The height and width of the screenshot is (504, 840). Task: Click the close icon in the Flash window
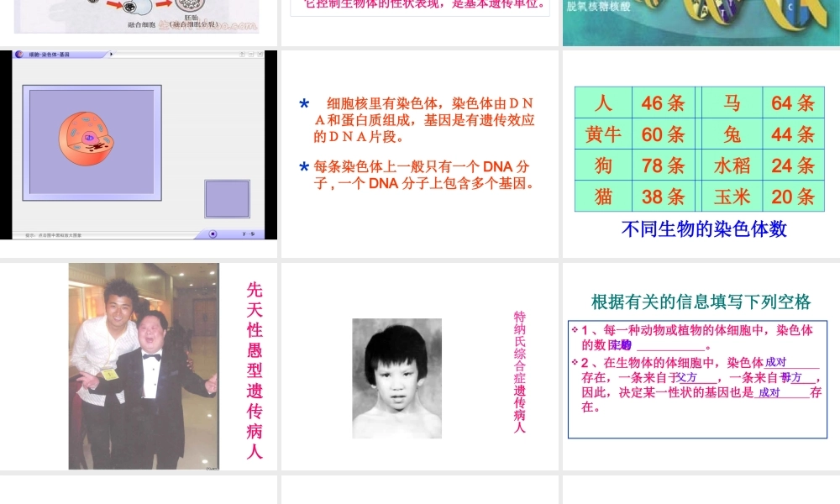tap(260, 54)
